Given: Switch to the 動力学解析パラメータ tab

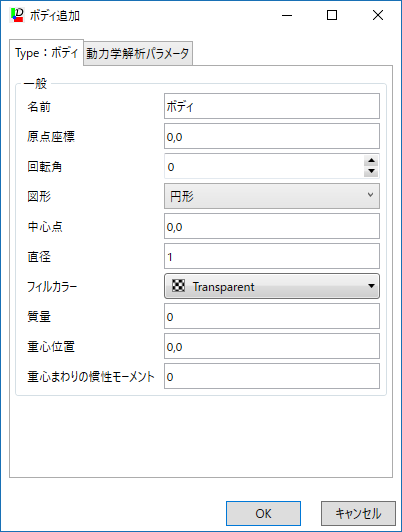Looking at the screenshot, I should pyautogui.click(x=138, y=53).
